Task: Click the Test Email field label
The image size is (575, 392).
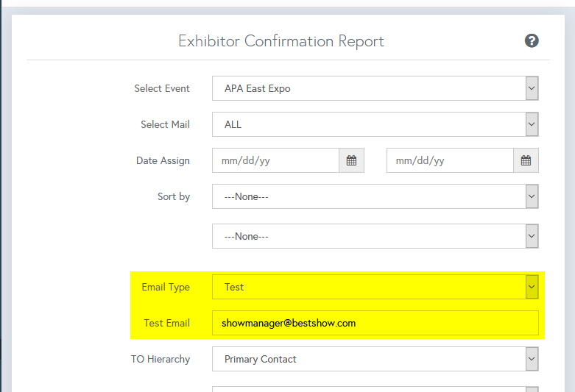Action: pyautogui.click(x=166, y=323)
